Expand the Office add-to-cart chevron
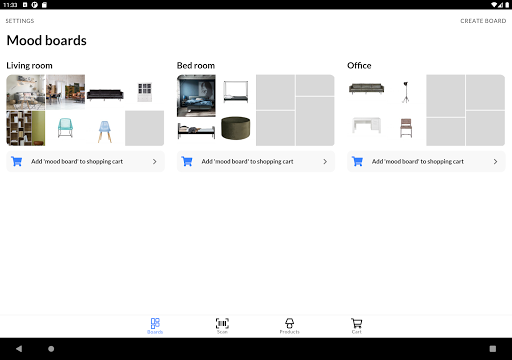This screenshot has height=360, width=512. (x=495, y=161)
